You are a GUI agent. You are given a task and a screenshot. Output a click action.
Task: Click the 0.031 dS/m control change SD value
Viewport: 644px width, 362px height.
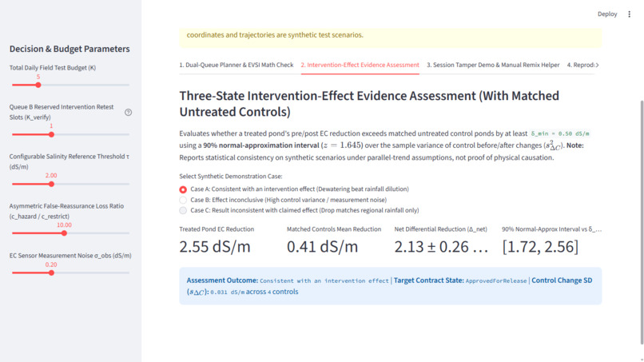click(x=227, y=292)
